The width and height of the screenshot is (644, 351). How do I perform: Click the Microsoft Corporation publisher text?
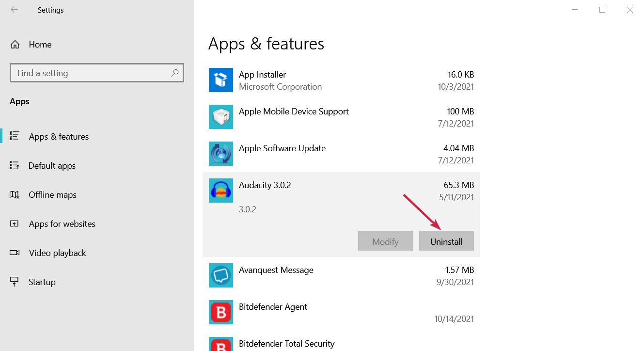tap(280, 87)
